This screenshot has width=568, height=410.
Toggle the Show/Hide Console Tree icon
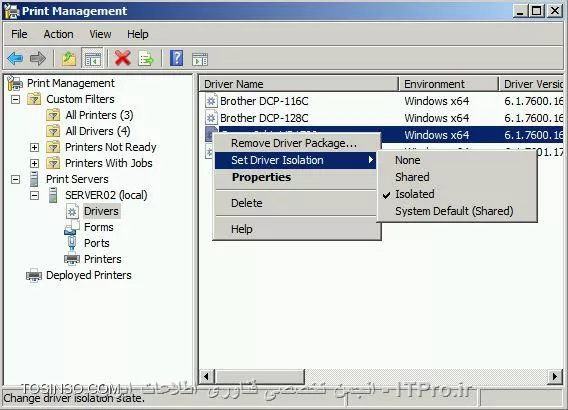click(x=92, y=58)
